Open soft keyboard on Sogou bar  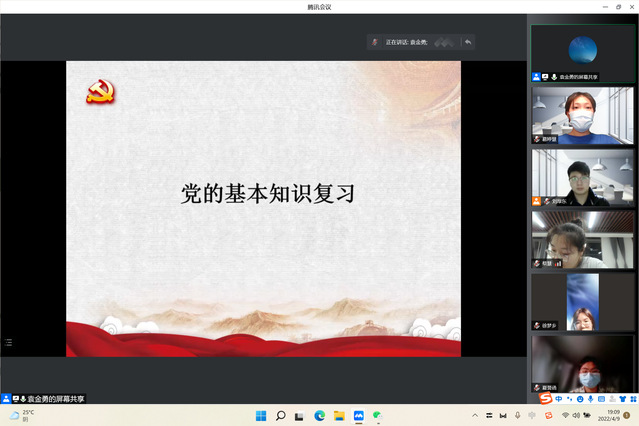601,399
